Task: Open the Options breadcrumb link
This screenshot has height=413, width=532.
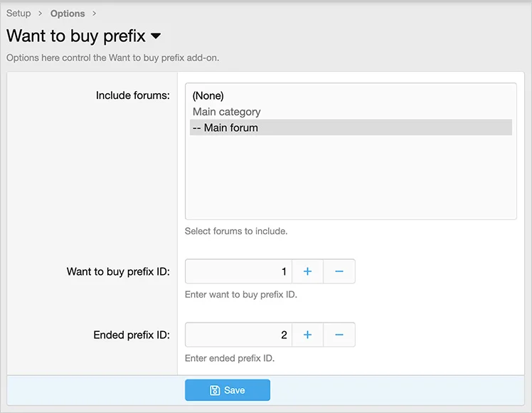Action: point(68,14)
